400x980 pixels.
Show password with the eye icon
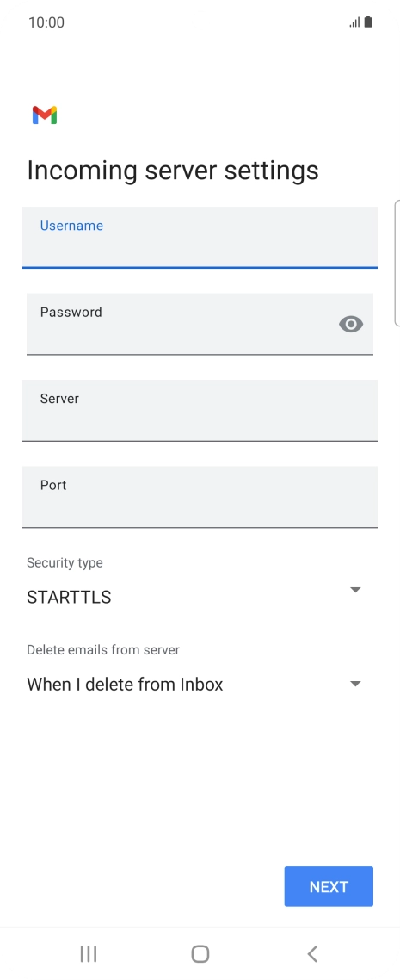point(351,324)
